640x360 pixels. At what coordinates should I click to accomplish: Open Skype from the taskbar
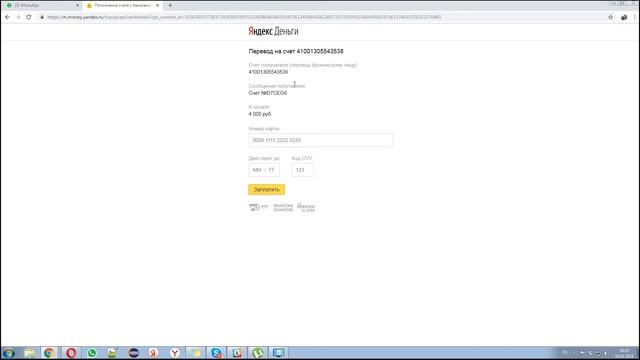point(216,353)
